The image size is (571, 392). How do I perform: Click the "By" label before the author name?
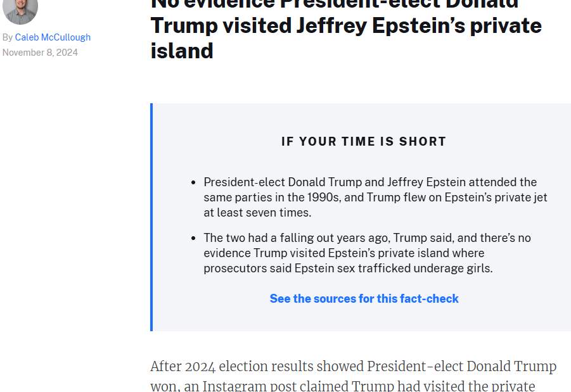pos(7,37)
